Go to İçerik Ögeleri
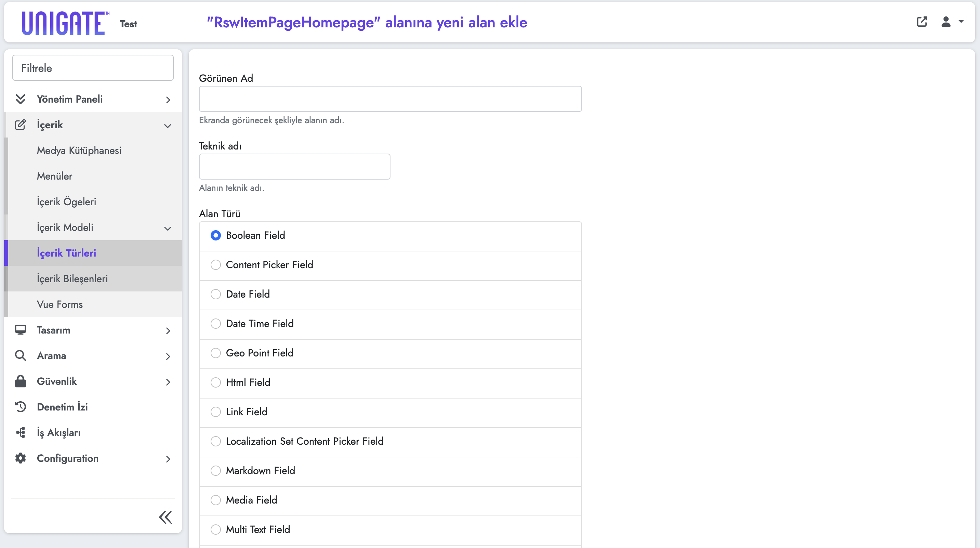 pos(66,202)
